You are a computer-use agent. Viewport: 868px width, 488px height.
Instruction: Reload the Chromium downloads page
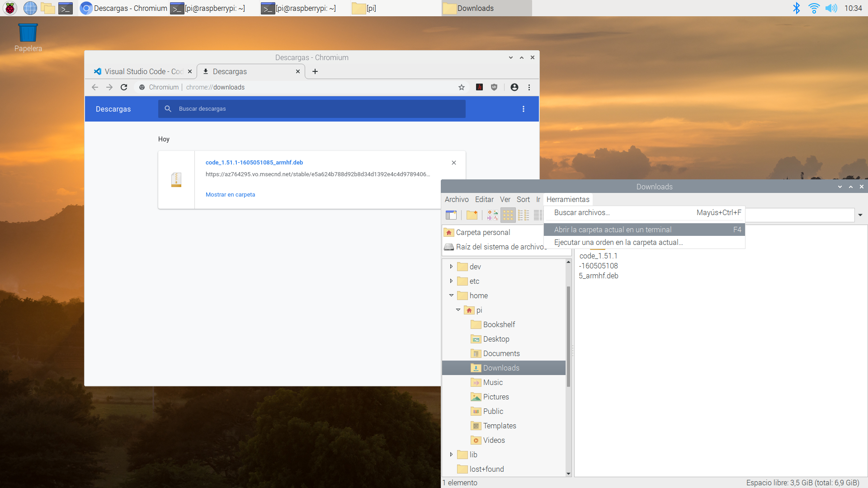tap(124, 87)
